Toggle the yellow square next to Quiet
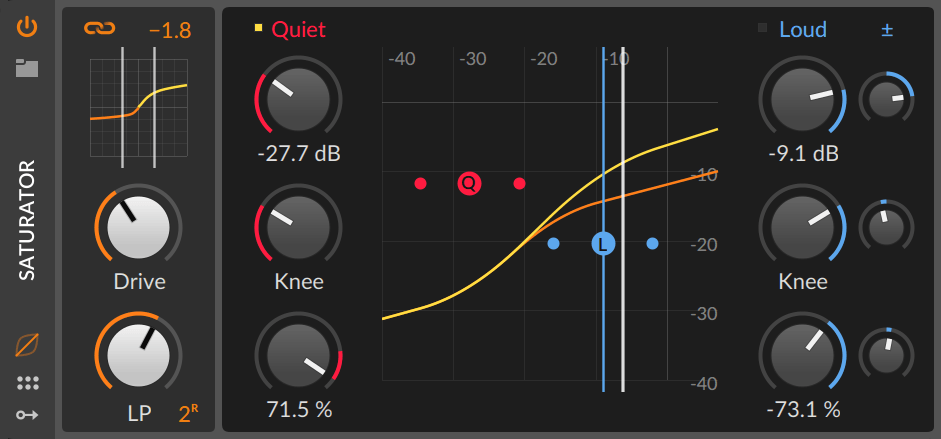The height and width of the screenshot is (439, 941). tap(259, 28)
